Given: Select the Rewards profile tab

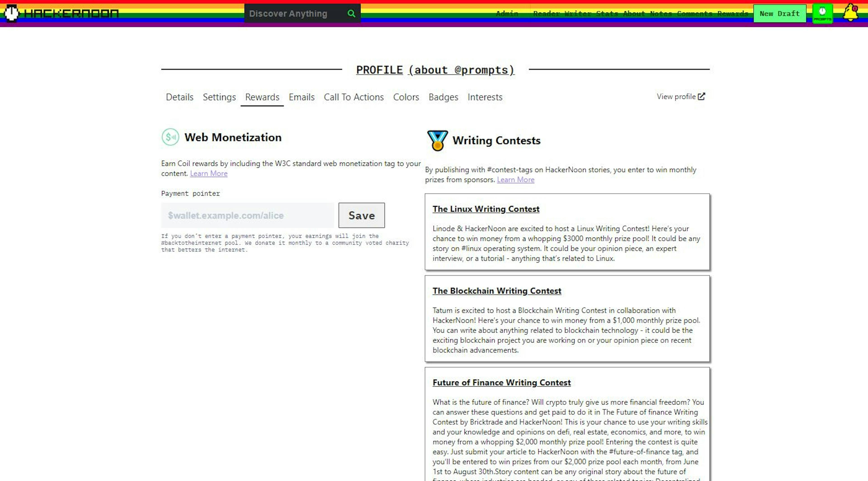Looking at the screenshot, I should (262, 97).
